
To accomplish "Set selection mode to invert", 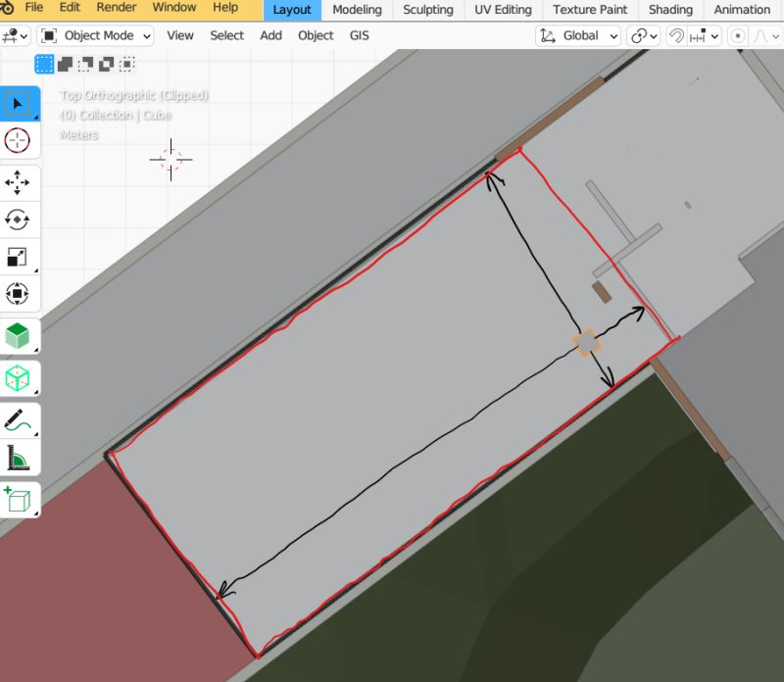I will tap(107, 64).
